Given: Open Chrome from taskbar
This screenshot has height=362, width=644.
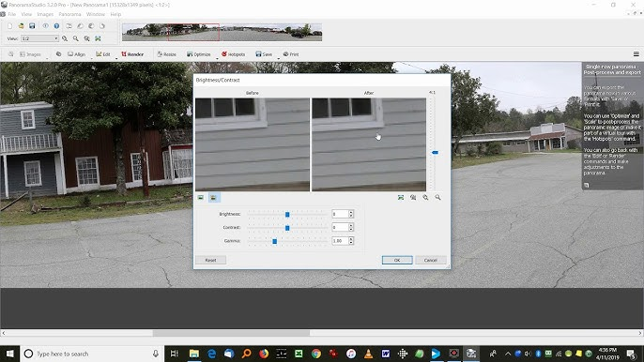Looking at the screenshot, I should [315, 354].
